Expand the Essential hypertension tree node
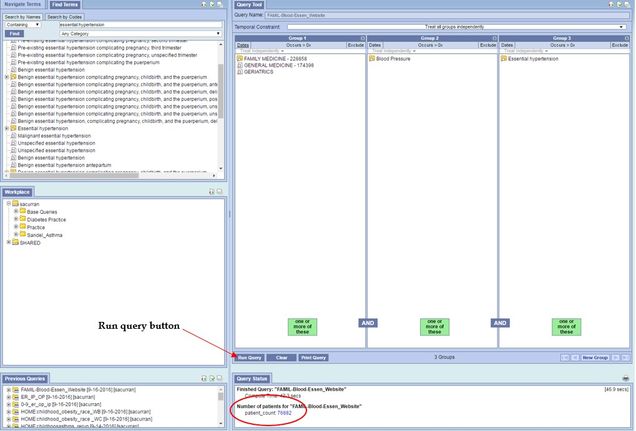Image resolution: width=636 pixels, height=431 pixels. point(7,128)
